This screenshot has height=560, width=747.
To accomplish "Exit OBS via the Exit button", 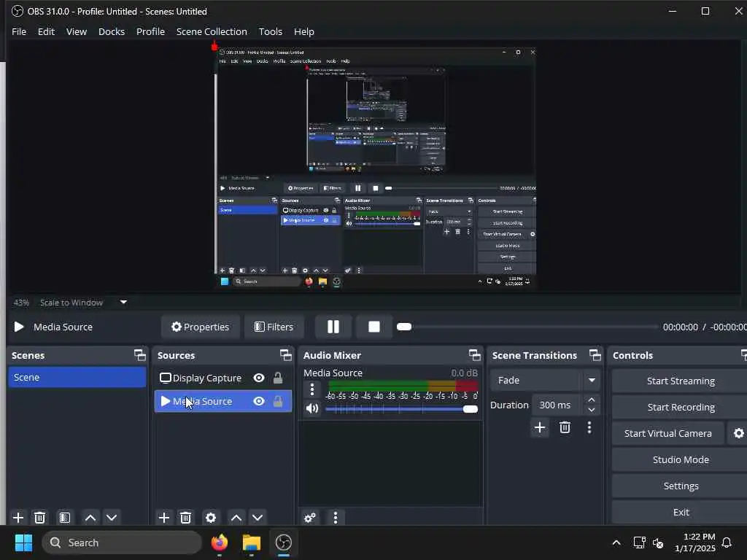I will 681,512.
